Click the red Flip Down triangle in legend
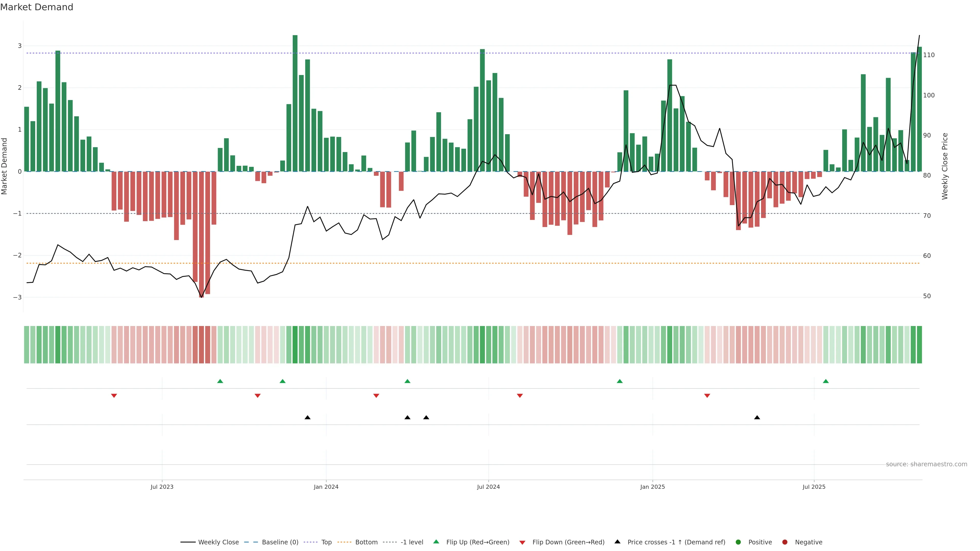This screenshot has height=551, width=980. click(522, 543)
